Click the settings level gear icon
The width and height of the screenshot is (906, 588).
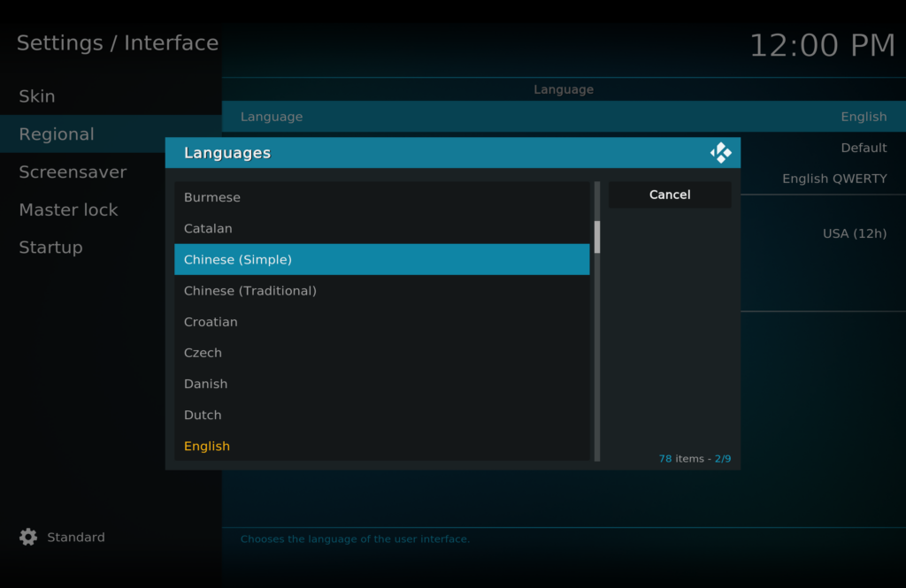tap(28, 537)
